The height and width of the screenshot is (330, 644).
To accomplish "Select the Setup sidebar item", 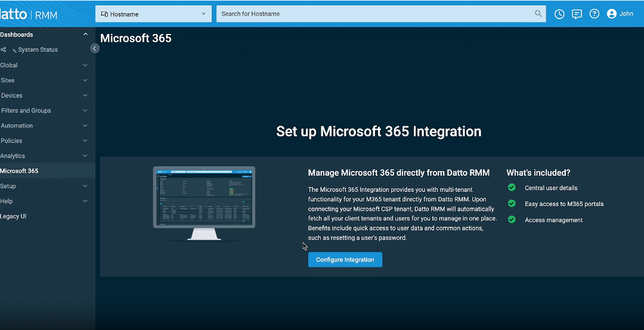I will pos(8,186).
